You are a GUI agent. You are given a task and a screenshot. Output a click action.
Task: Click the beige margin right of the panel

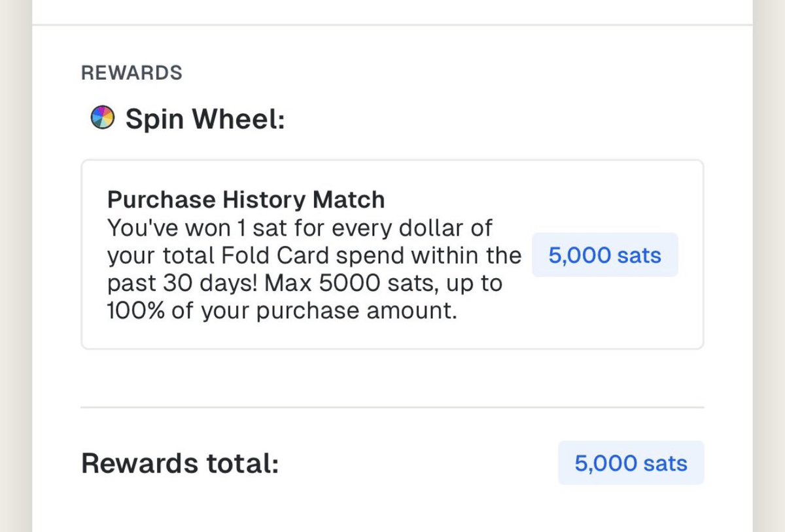point(769,262)
